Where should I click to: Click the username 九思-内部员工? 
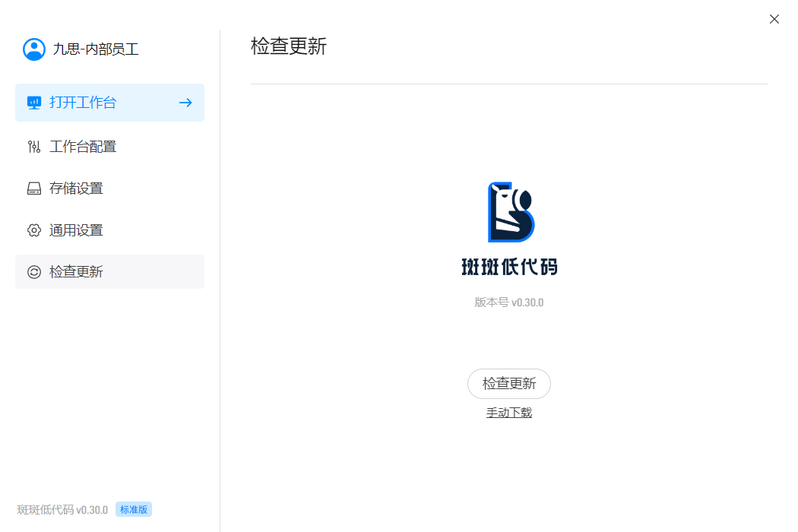[96, 49]
